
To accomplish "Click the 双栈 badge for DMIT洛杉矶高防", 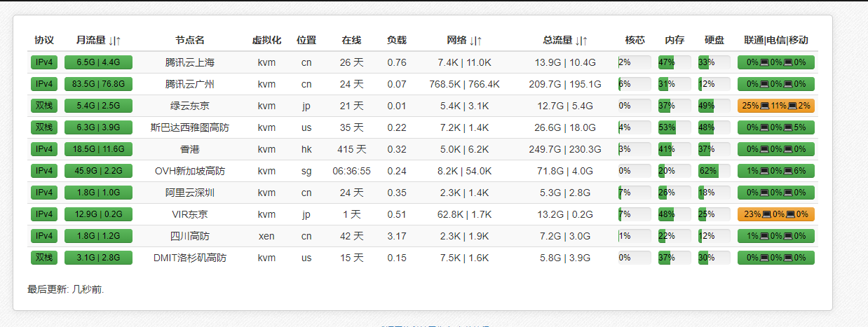I will tap(44, 258).
